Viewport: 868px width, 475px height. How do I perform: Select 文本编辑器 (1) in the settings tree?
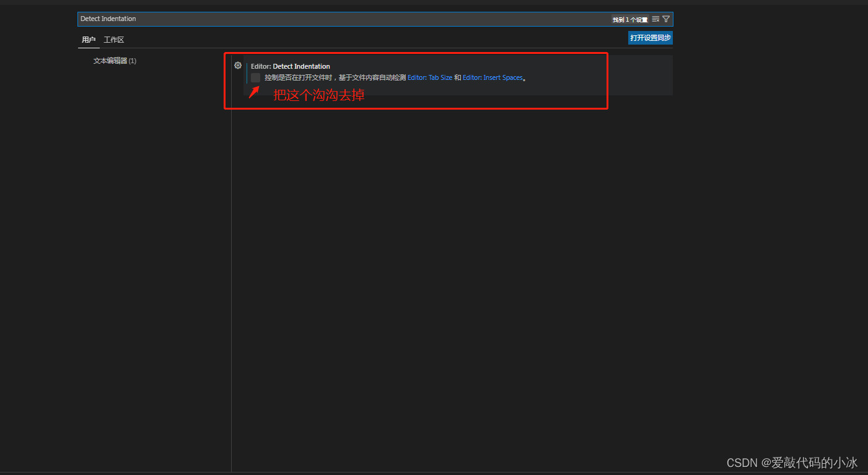pyautogui.click(x=115, y=61)
